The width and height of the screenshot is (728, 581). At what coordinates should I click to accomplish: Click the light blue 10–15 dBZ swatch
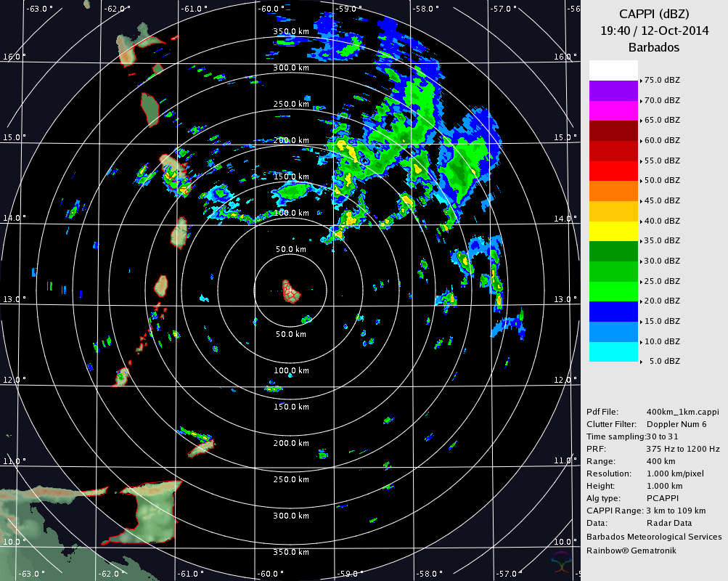coord(613,332)
